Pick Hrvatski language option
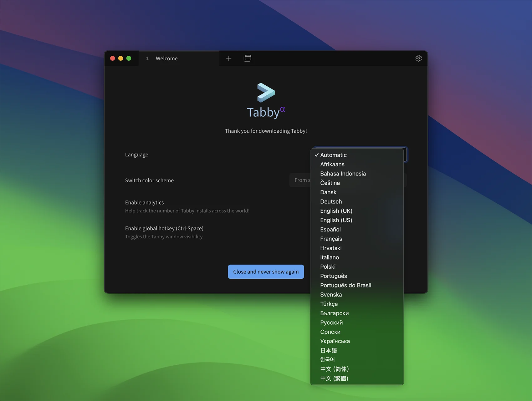 pyautogui.click(x=357, y=248)
